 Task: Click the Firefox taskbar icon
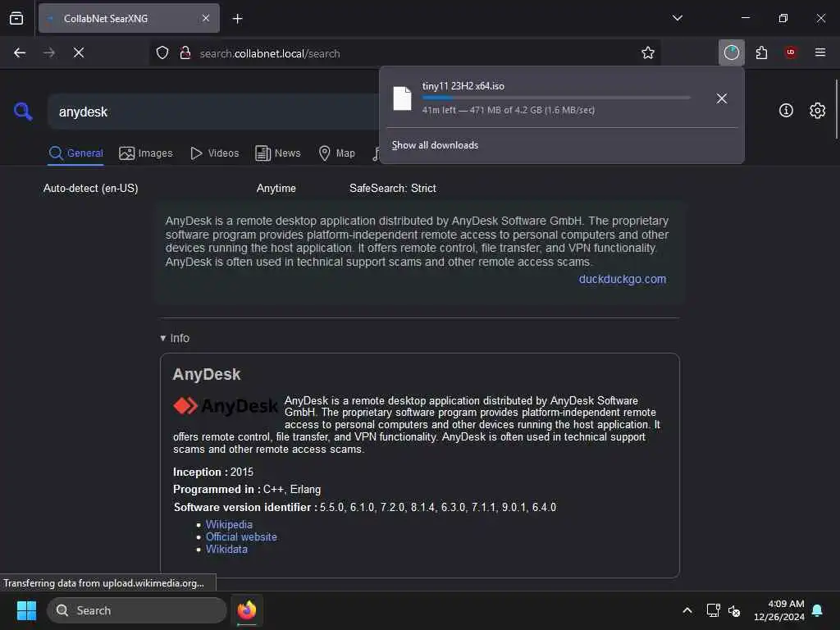click(247, 610)
